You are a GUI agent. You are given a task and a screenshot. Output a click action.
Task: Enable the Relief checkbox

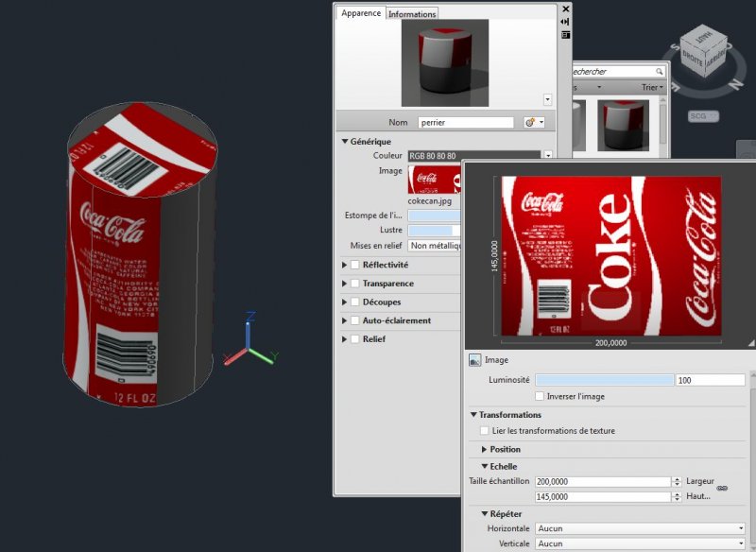(355, 339)
